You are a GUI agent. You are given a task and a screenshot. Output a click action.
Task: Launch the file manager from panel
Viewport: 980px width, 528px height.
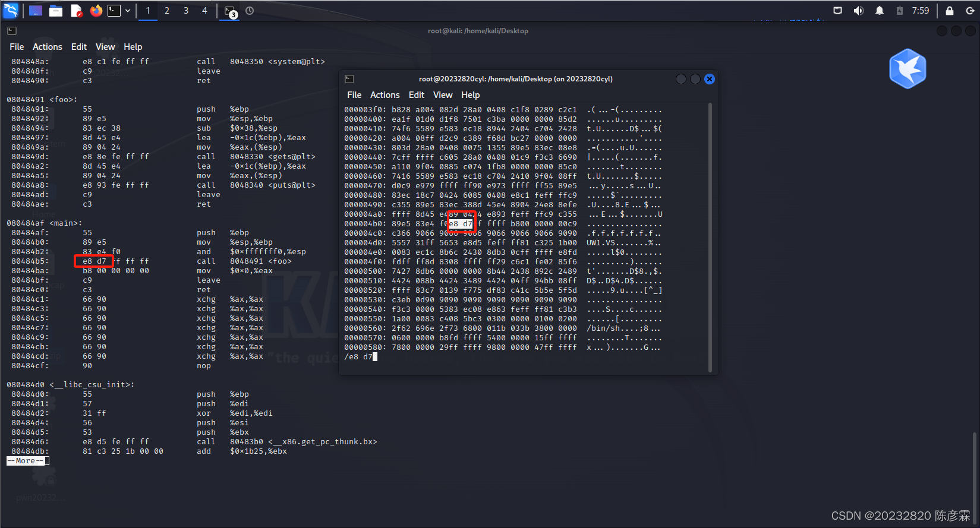(56, 11)
